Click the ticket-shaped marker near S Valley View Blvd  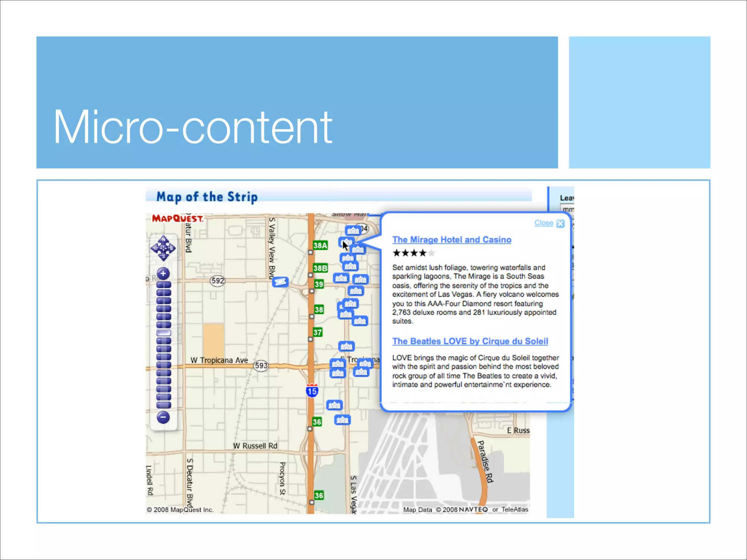[x=280, y=282]
